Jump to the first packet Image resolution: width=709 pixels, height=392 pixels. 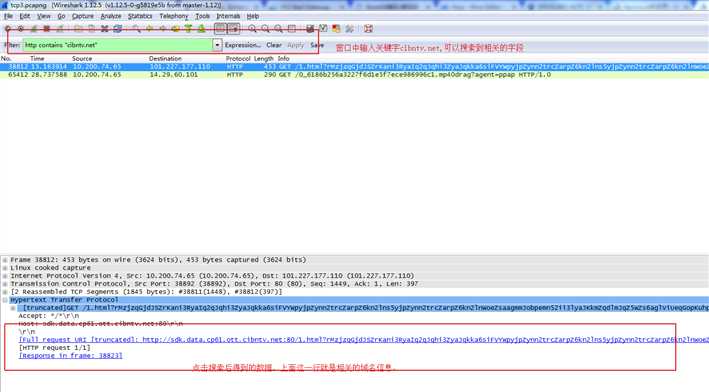188,28
